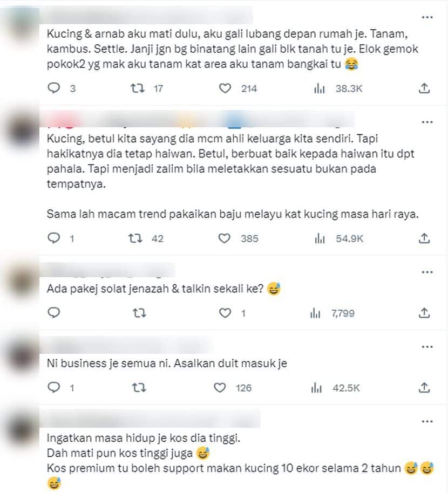This screenshot has height=493, width=448.
Task: Open more options on the solat jenazah tweet
Action: [x=427, y=272]
